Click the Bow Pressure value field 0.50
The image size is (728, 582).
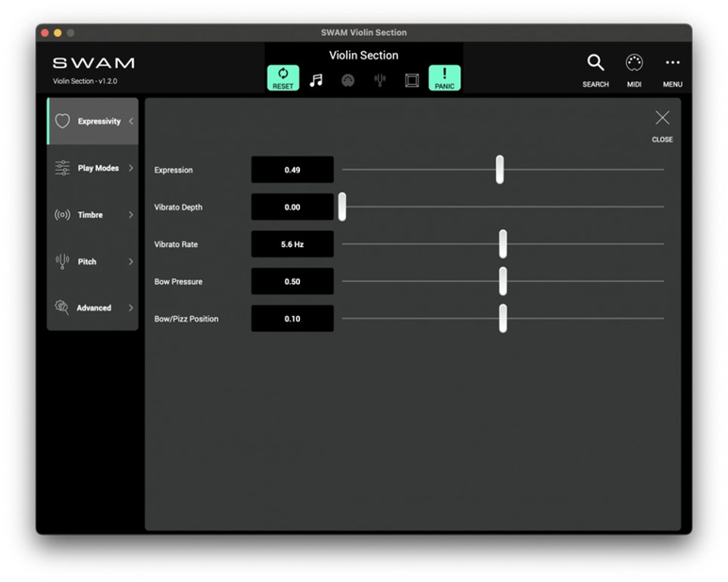(x=292, y=281)
